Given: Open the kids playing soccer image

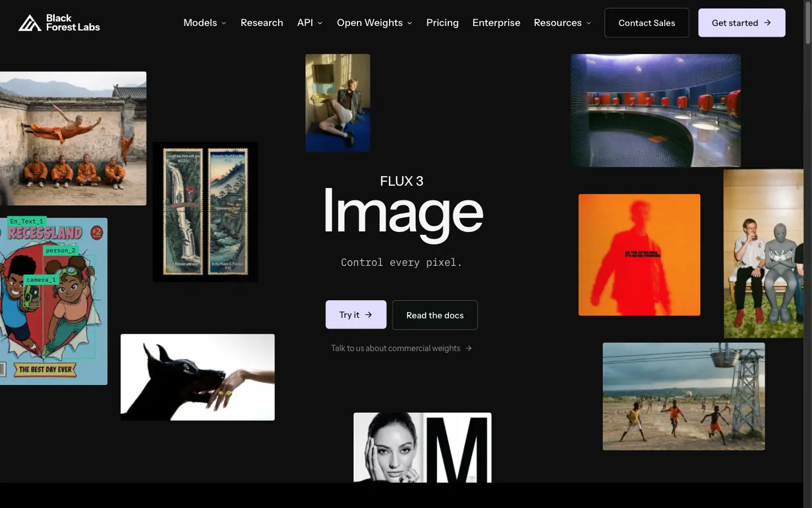Looking at the screenshot, I should click(683, 396).
